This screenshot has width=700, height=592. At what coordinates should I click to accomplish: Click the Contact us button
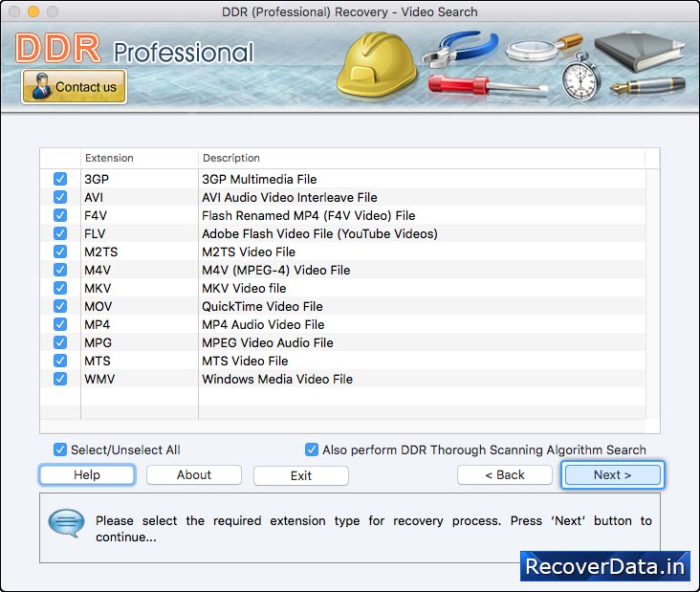pos(74,87)
